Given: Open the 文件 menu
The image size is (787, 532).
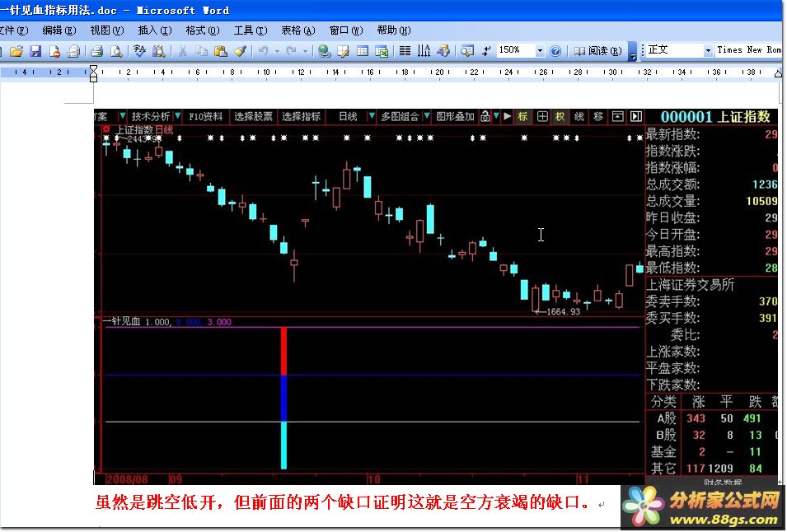Looking at the screenshot, I should pos(14,30).
